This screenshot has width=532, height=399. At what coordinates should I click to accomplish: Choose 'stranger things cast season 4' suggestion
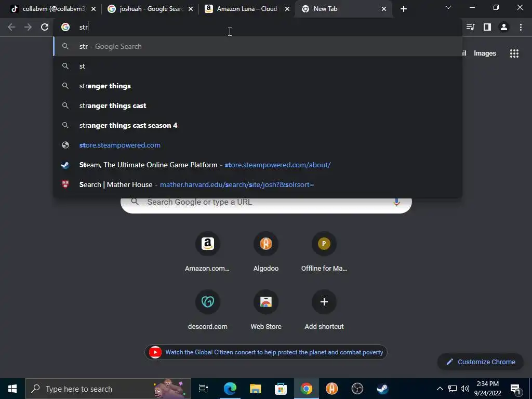[258, 125]
